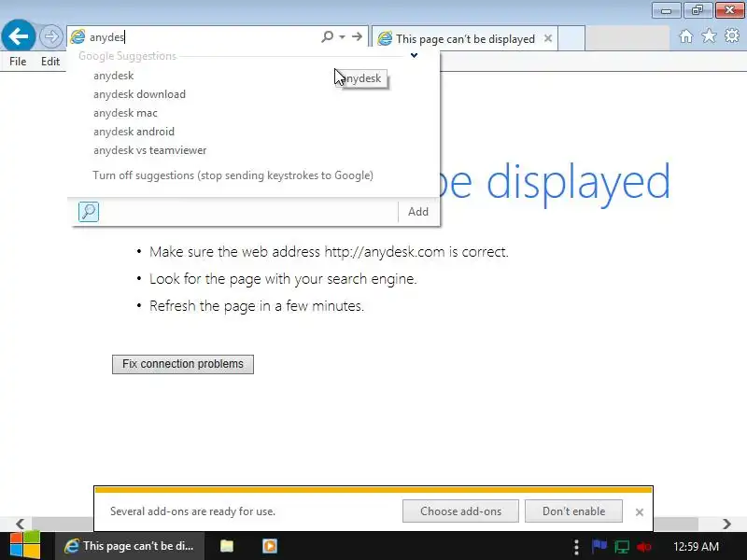Screen dimensions: 747x560
Task: Click the horizontal scrollbar left arrow
Action: [x=20, y=524]
